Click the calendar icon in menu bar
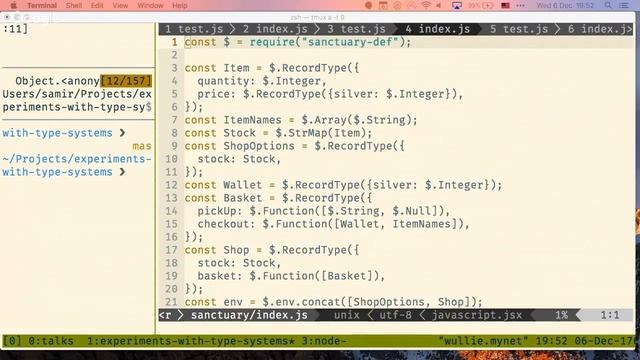This screenshot has width=640, height=360. tap(383, 6)
